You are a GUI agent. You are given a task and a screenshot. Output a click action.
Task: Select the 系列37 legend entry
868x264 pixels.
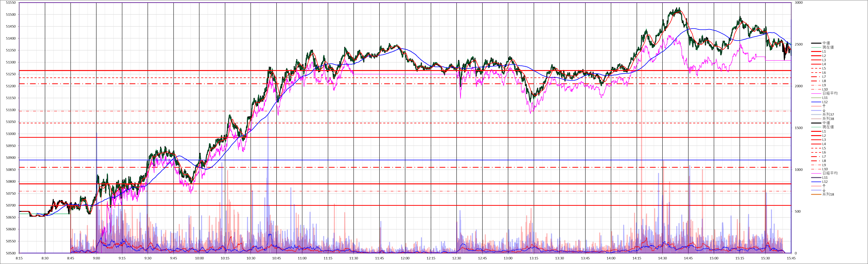click(x=828, y=114)
